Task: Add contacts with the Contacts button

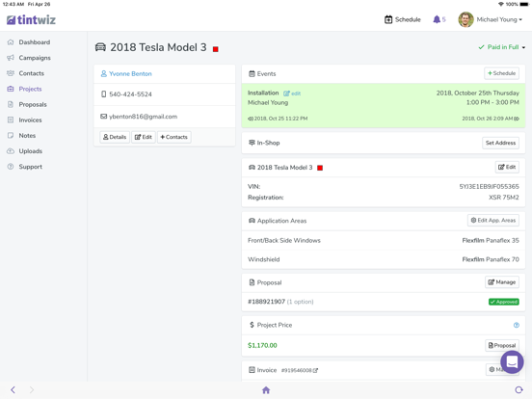Action: point(174,137)
